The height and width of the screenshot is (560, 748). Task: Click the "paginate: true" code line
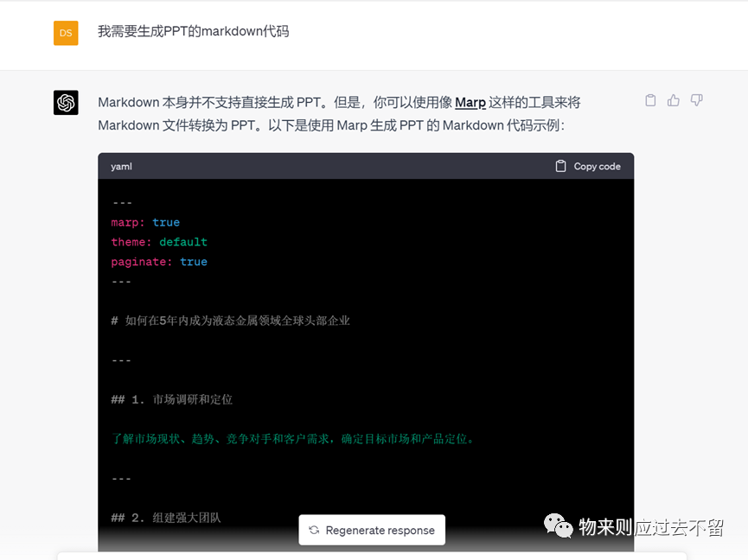click(159, 262)
